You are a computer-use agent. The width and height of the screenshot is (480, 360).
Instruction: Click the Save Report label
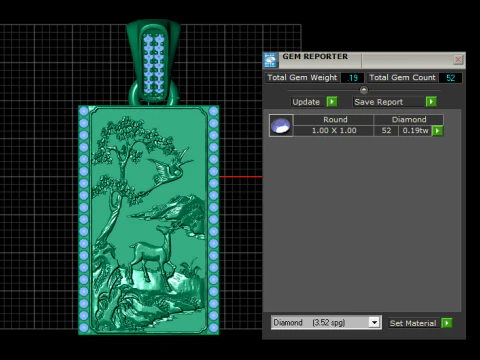[379, 102]
